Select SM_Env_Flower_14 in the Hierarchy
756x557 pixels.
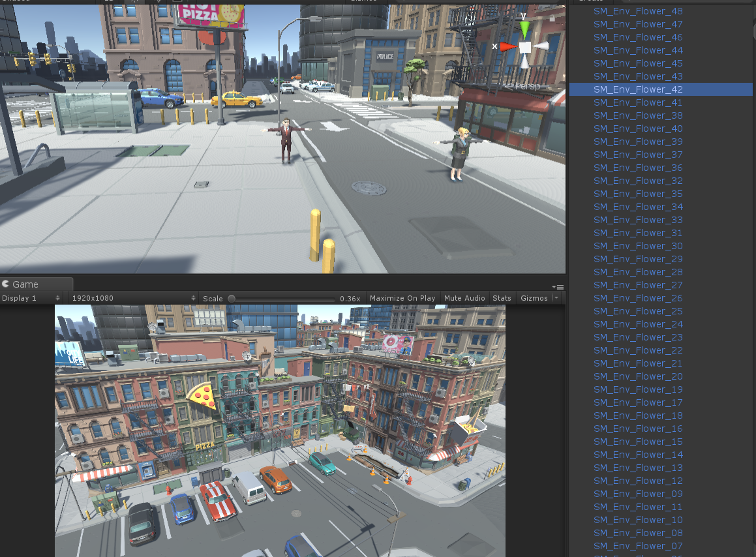[x=661, y=454]
